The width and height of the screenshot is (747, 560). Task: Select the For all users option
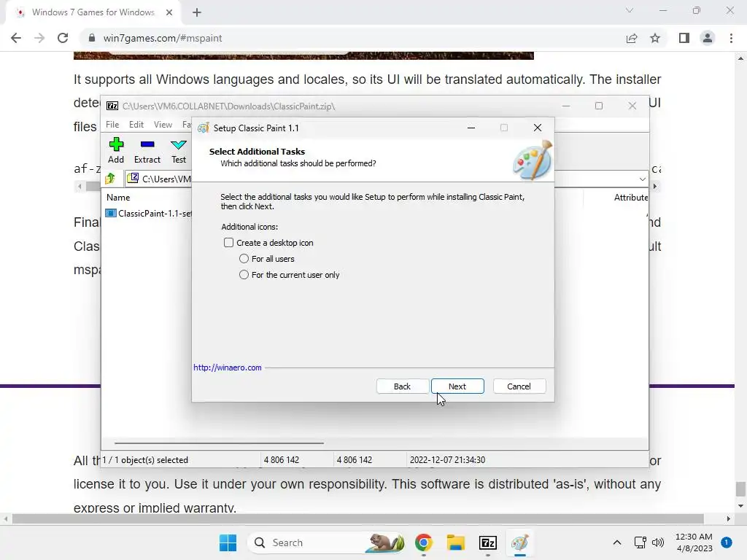tap(244, 259)
